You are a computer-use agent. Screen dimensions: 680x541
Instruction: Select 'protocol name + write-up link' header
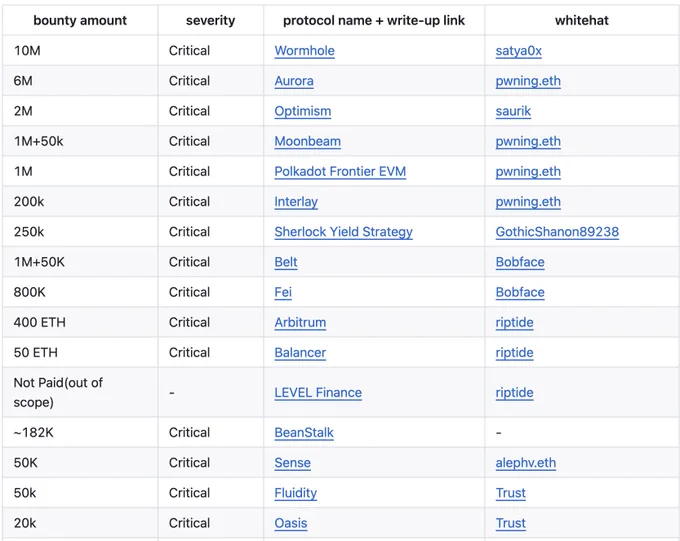tap(374, 20)
